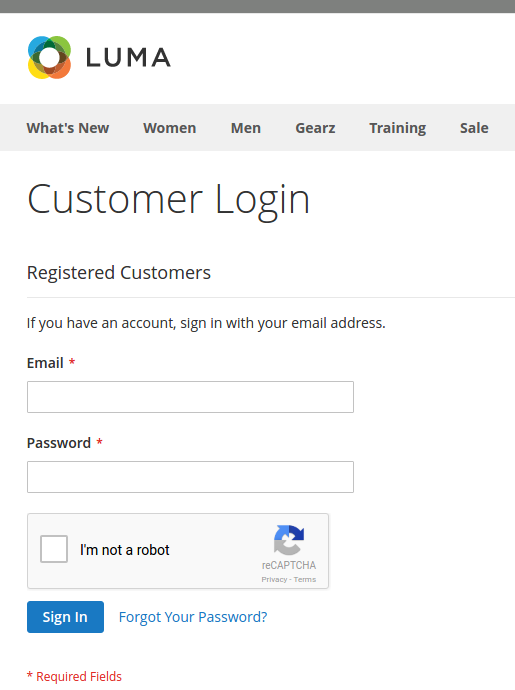
Task: Select the Sale menu item
Action: [474, 128]
